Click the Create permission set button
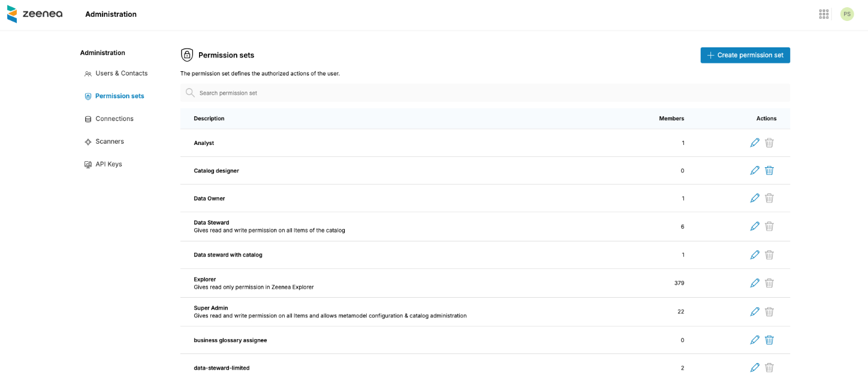868x381 pixels. 745,55
